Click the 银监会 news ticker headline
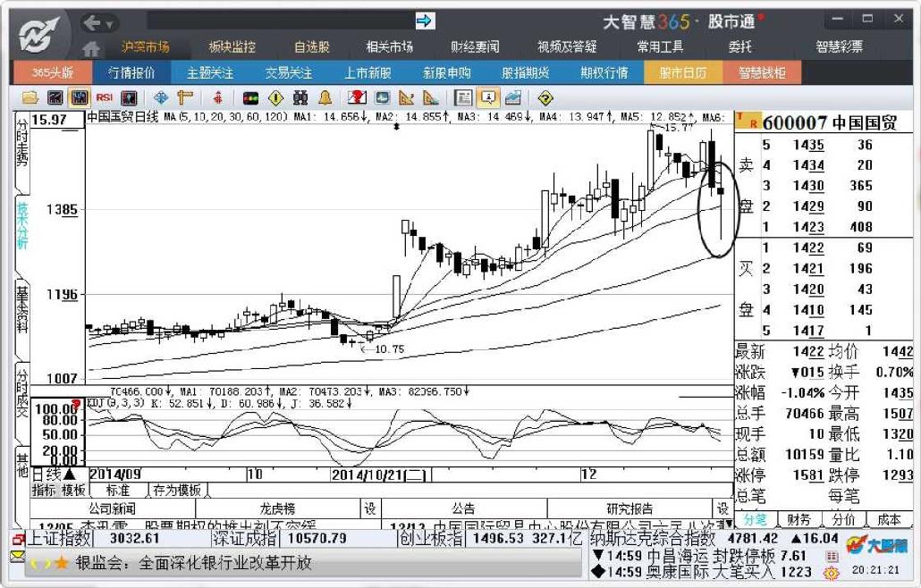This screenshot has height=588, width=921. click(194, 563)
